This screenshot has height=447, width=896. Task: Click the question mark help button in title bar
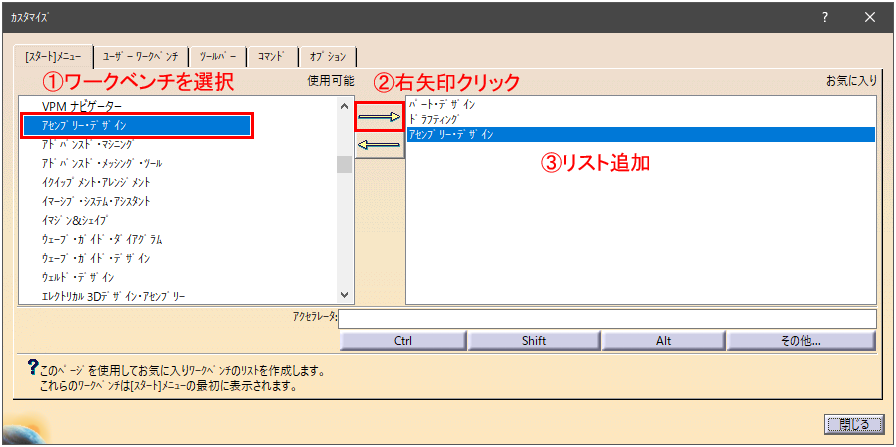825,17
